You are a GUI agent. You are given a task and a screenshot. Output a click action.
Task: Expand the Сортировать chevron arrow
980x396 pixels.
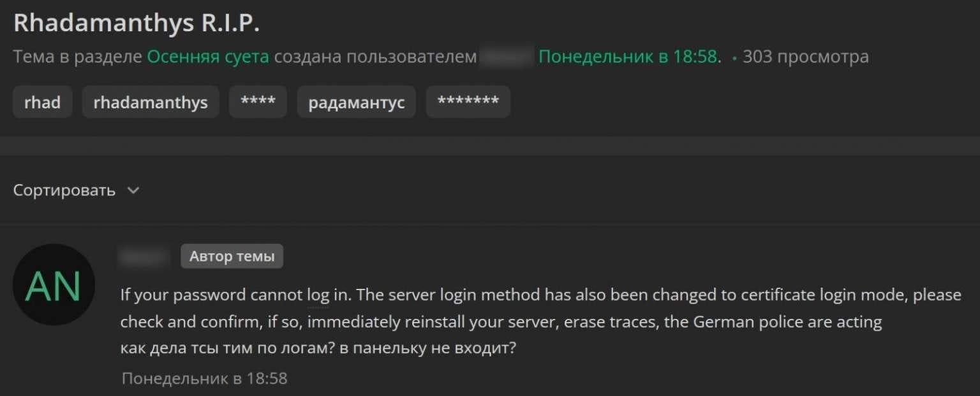point(133,190)
